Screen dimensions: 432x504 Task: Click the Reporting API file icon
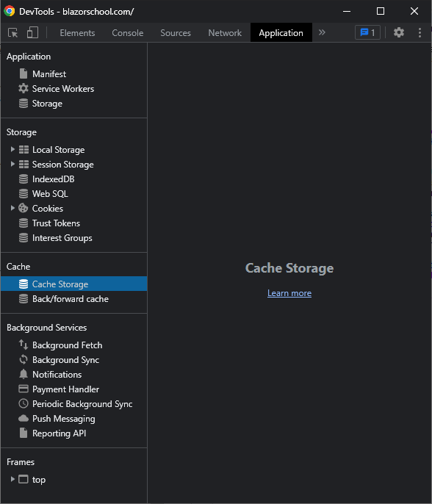[x=24, y=433]
